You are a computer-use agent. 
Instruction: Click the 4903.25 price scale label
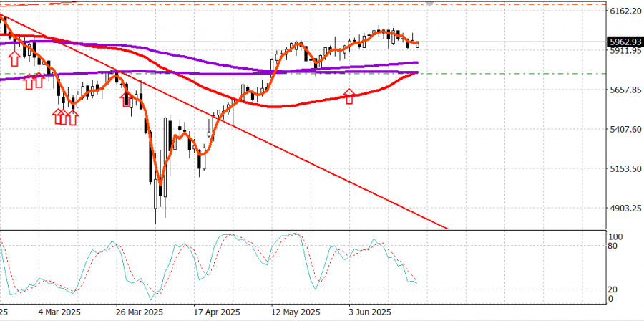click(626, 209)
